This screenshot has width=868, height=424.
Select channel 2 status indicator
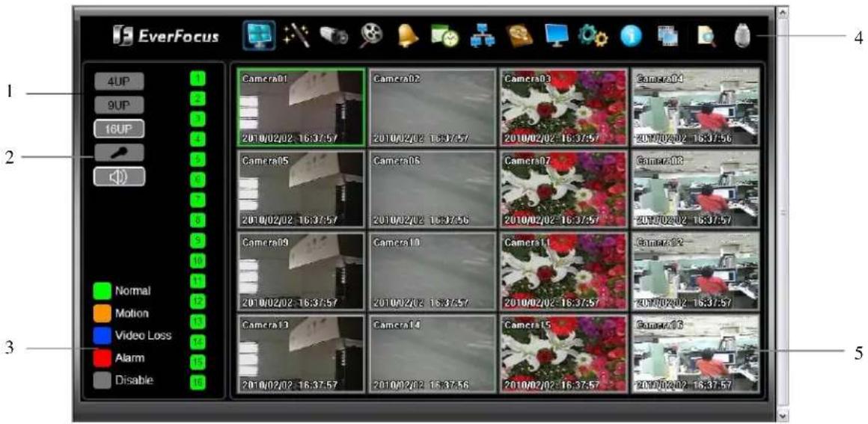[x=199, y=99]
